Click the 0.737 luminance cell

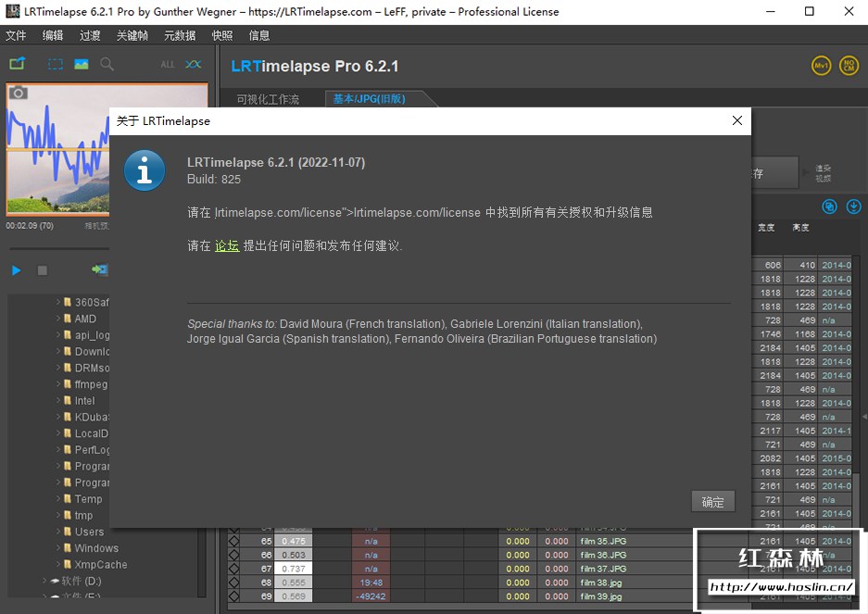pyautogui.click(x=294, y=569)
